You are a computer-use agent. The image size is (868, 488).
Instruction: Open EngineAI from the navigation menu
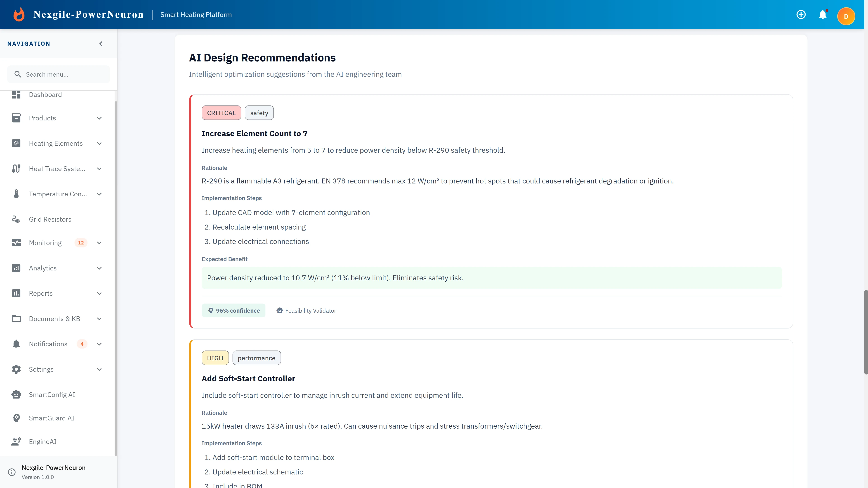[42, 441]
